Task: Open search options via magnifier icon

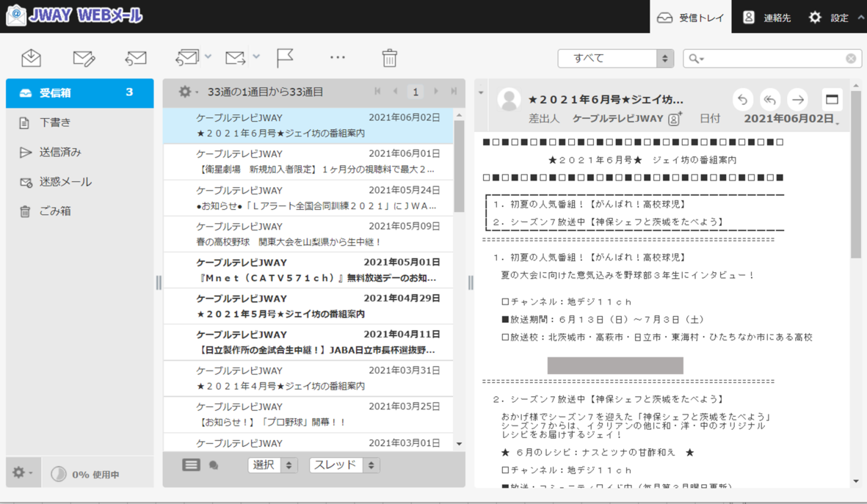Action: (696, 59)
